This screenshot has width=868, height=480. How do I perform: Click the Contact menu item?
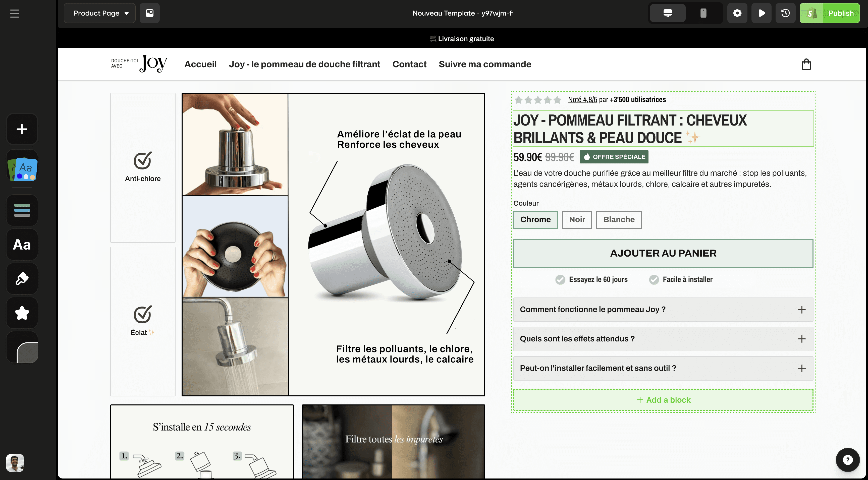(409, 64)
